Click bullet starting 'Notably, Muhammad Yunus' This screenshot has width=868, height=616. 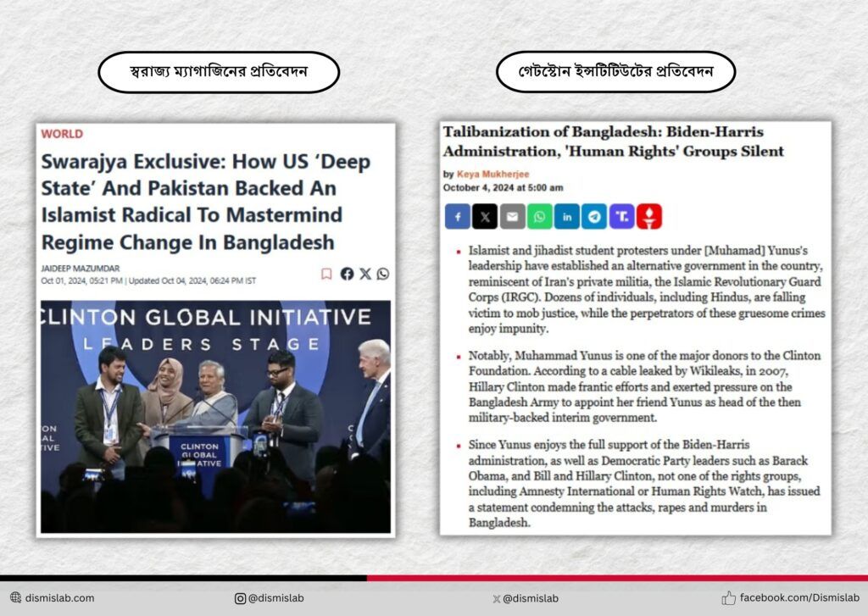(x=644, y=386)
